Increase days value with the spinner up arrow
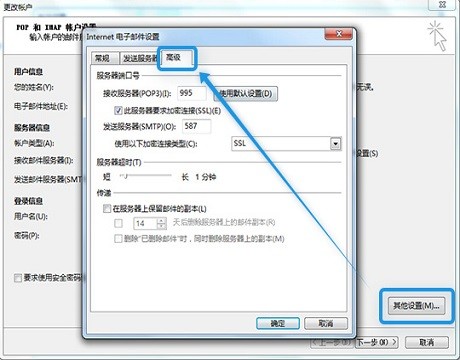This screenshot has width=460, height=360. point(161,221)
